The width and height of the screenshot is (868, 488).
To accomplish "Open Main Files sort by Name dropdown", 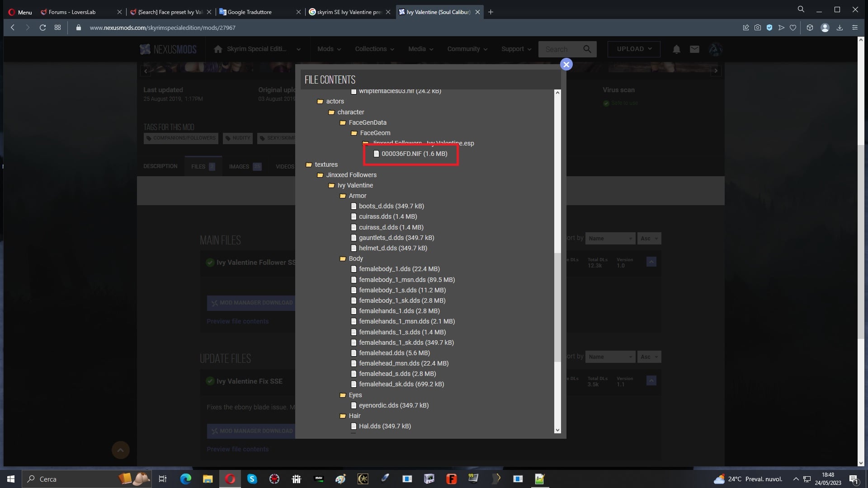I will click(610, 238).
